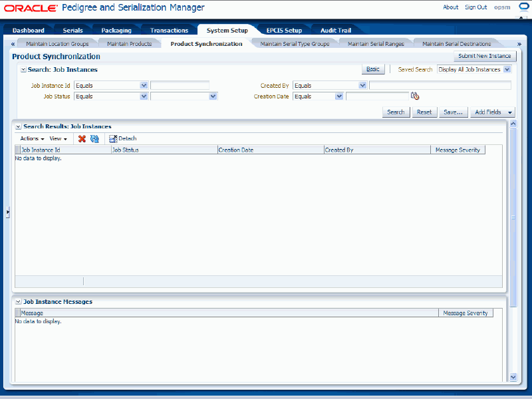Viewport: 532px width, 399px height.
Task: Open the Maintain Products sub-tab
Action: (x=129, y=44)
